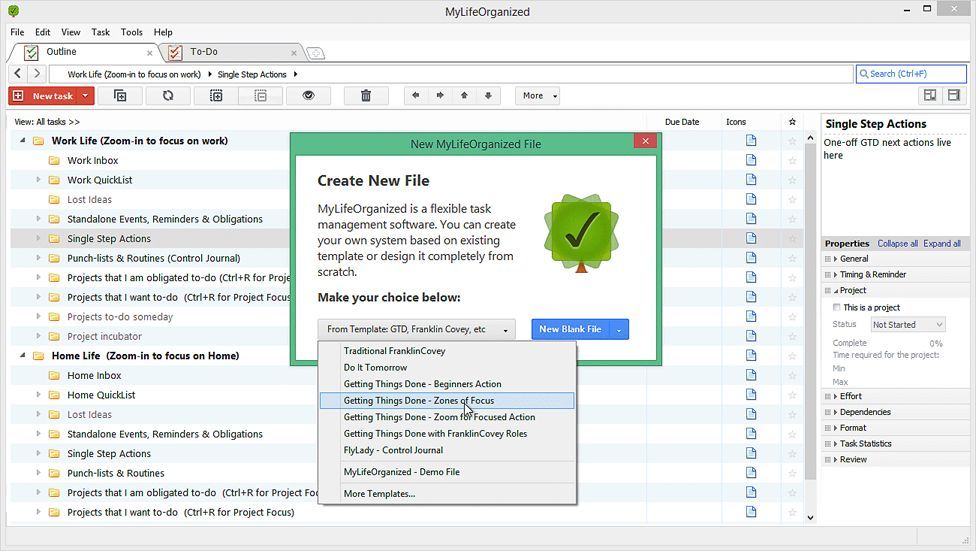Viewport: 976px width, 551px height.
Task: Click the New Blank File button
Action: click(570, 329)
